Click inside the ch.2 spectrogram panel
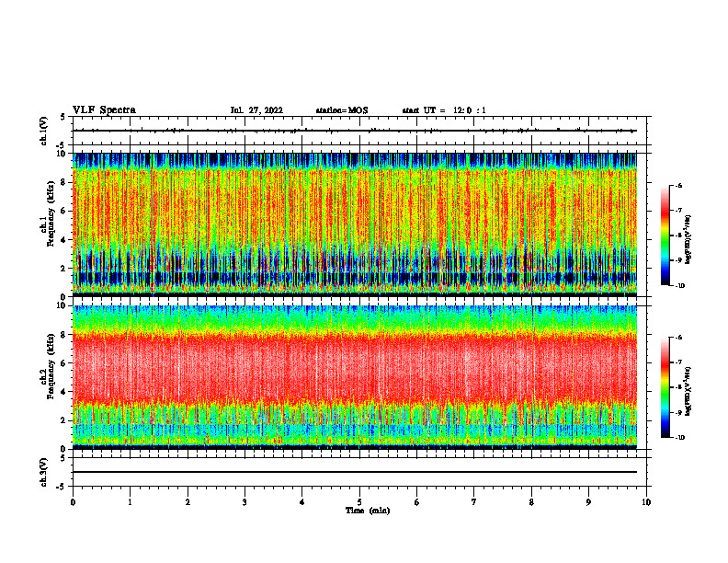This screenshot has width=728, height=563. click(x=355, y=377)
